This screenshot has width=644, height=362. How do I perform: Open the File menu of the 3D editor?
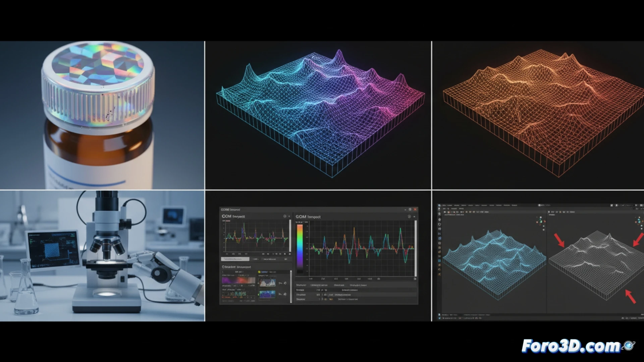(444, 205)
